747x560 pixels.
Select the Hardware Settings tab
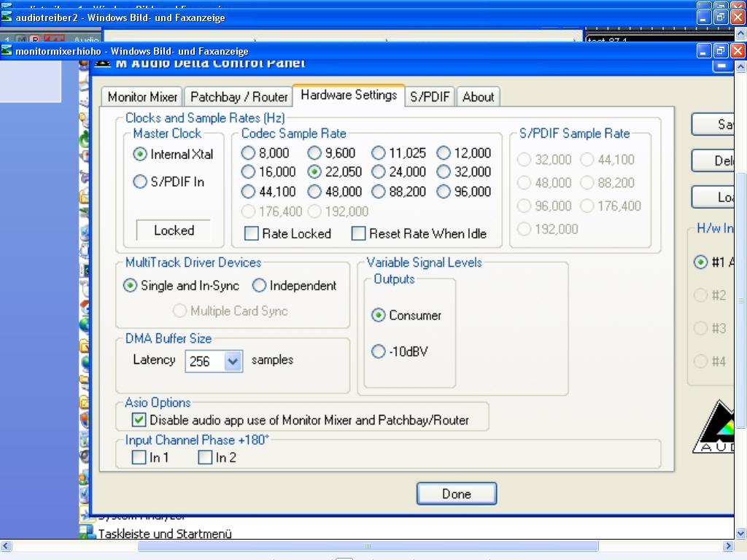pos(349,95)
